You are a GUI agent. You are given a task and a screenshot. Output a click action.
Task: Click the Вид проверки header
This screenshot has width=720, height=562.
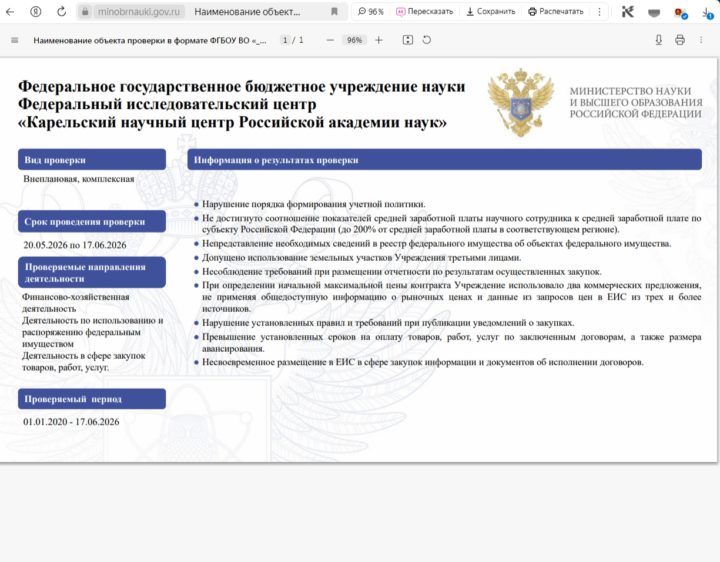92,159
